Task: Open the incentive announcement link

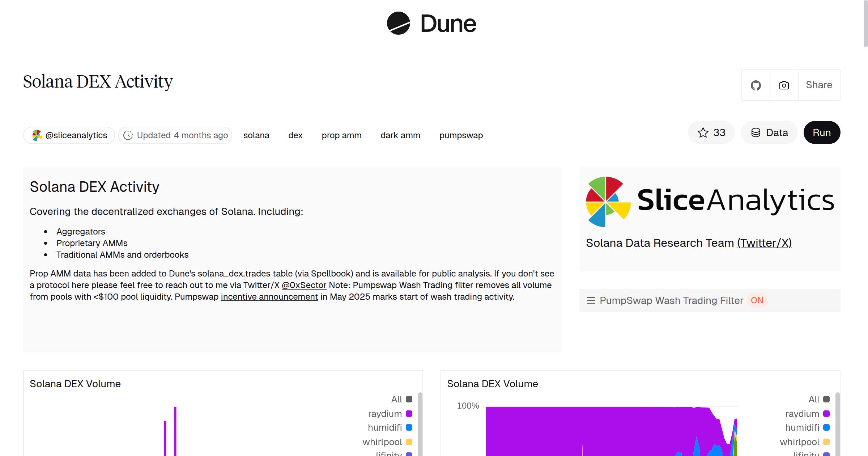Action: [x=269, y=296]
